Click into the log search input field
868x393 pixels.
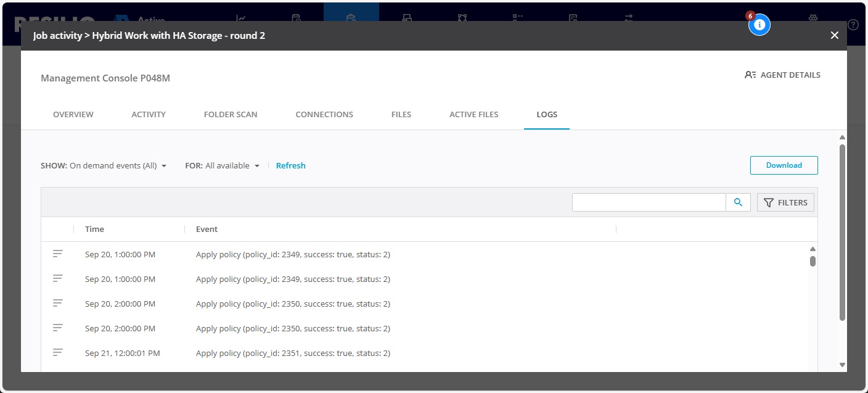tap(649, 202)
